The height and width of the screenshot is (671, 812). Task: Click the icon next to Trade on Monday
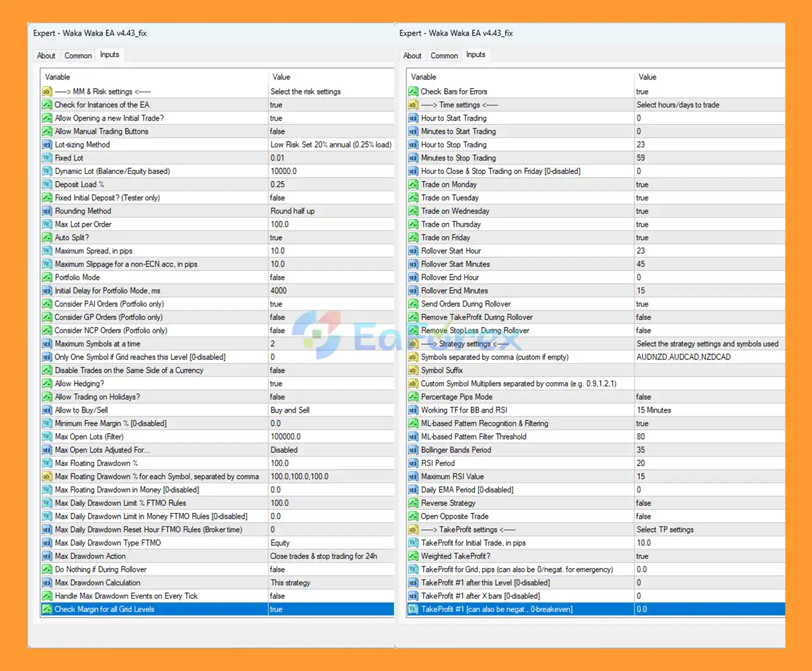click(413, 185)
